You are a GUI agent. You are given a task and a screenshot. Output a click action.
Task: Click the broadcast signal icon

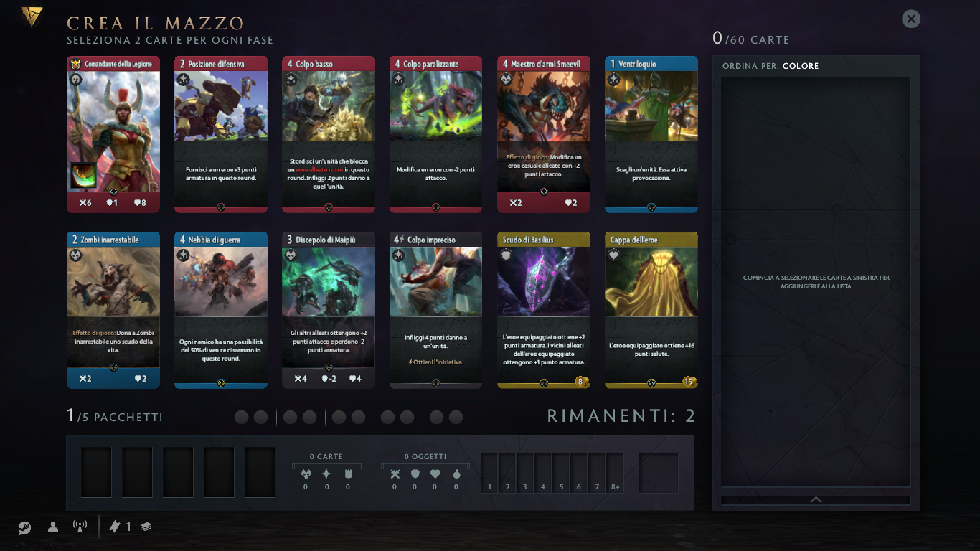click(80, 527)
